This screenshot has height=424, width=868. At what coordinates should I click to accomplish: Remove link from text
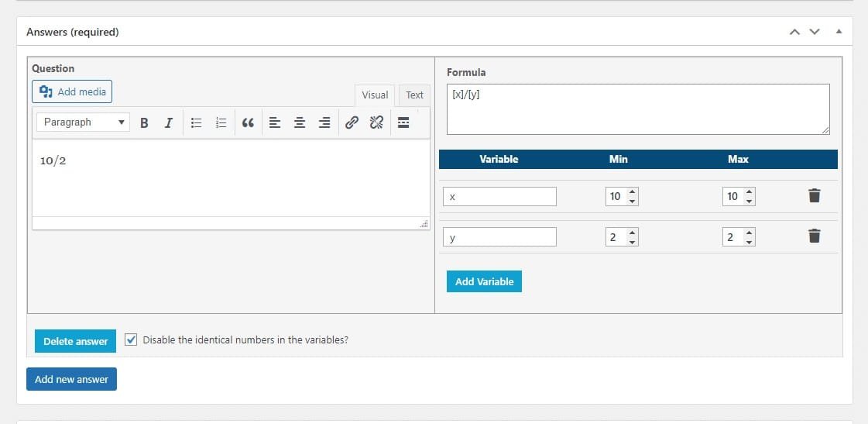pyautogui.click(x=376, y=122)
